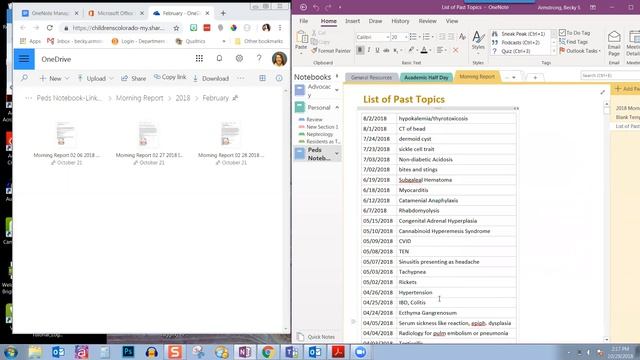Open Photoshop from the taskbar
The width and height of the screenshot is (640, 360).
point(128,351)
